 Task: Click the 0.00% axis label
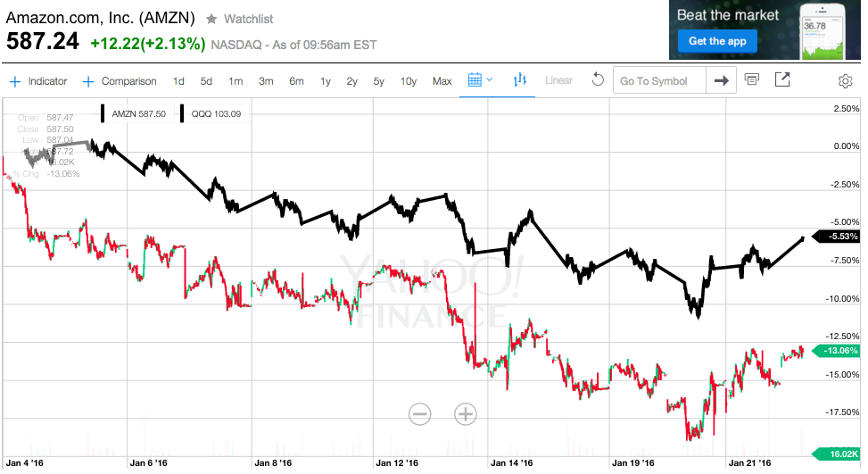(847, 146)
